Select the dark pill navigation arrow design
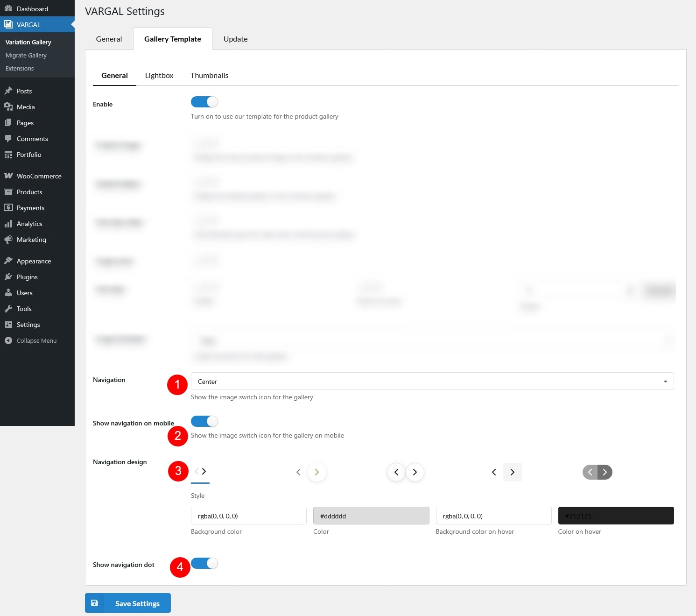The width and height of the screenshot is (696, 616). 597,472
